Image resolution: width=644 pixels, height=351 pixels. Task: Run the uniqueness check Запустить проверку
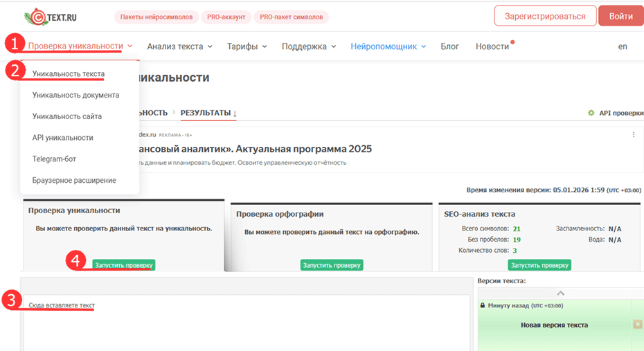pos(124,265)
